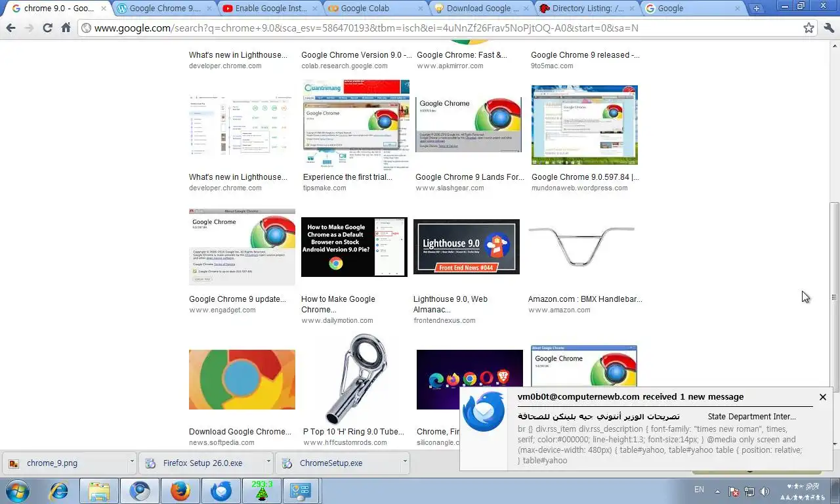Click the Action Center flag tray icon

[734, 491]
